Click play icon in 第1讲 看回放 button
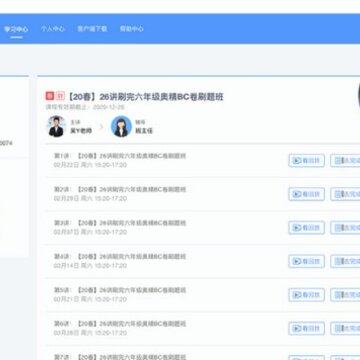Image resolution: width=360 pixels, height=360 pixels. tap(296, 161)
